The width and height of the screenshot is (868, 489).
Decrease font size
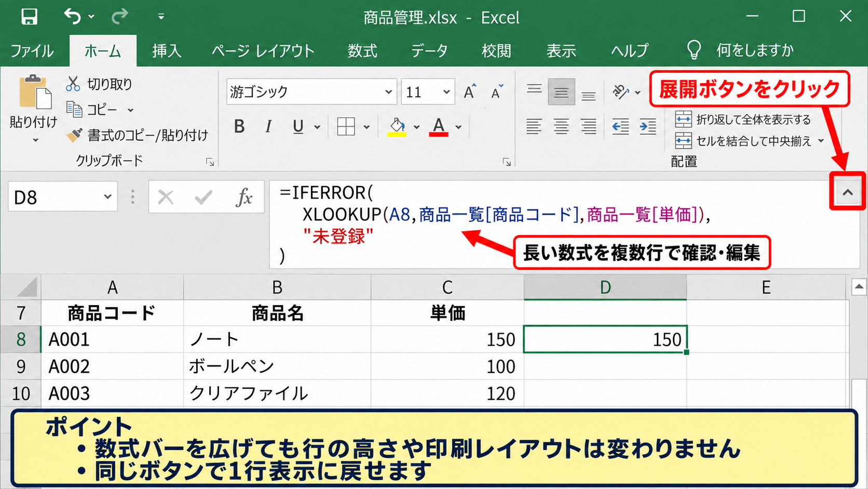point(497,92)
